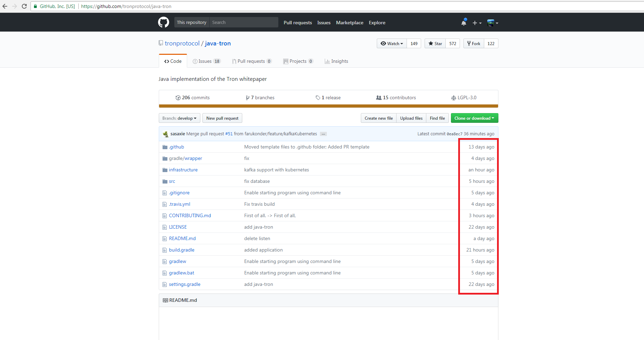Open the CONTRIBUTING.md file
Screen dimensions: 644x340
coord(190,216)
